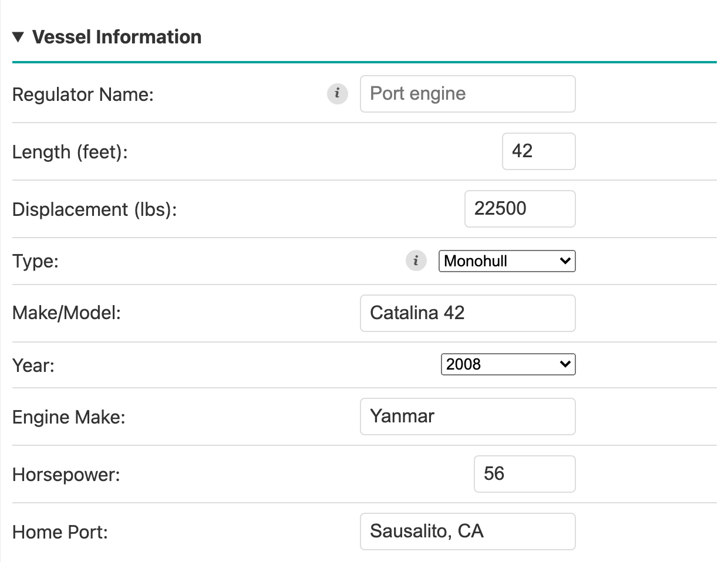
Task: Click the Make/Model field with Catalina 42
Action: click(x=468, y=313)
